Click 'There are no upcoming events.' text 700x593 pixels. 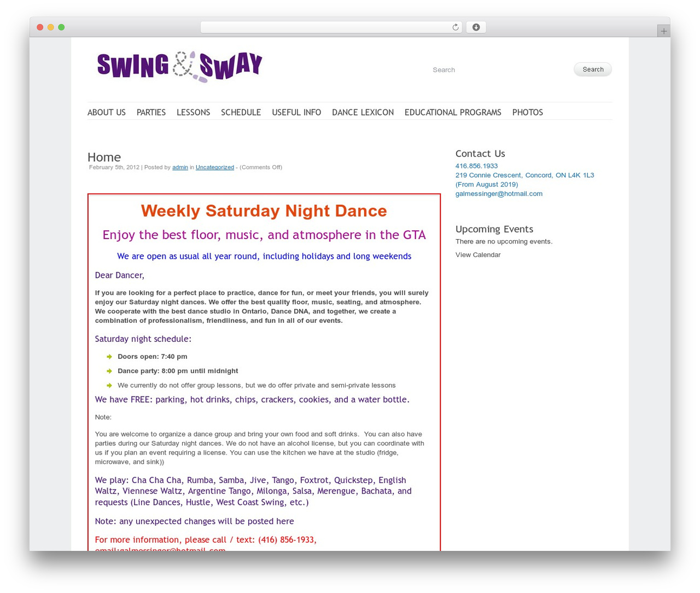click(x=504, y=241)
